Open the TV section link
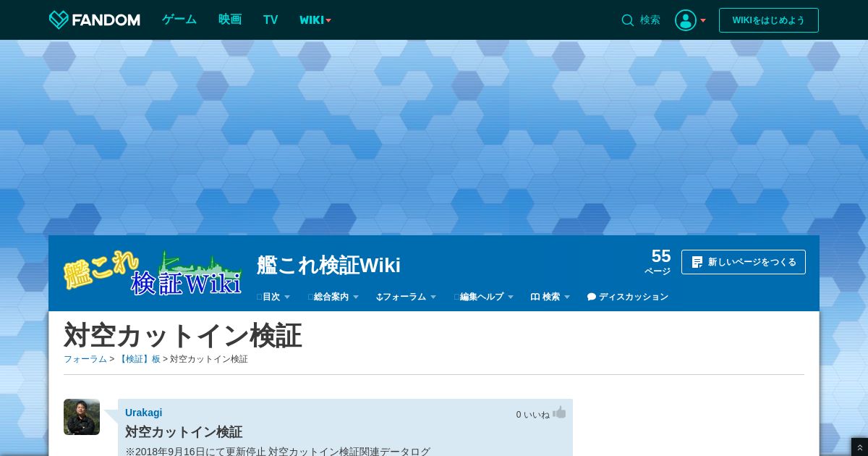This screenshot has width=868, height=456. [x=271, y=20]
